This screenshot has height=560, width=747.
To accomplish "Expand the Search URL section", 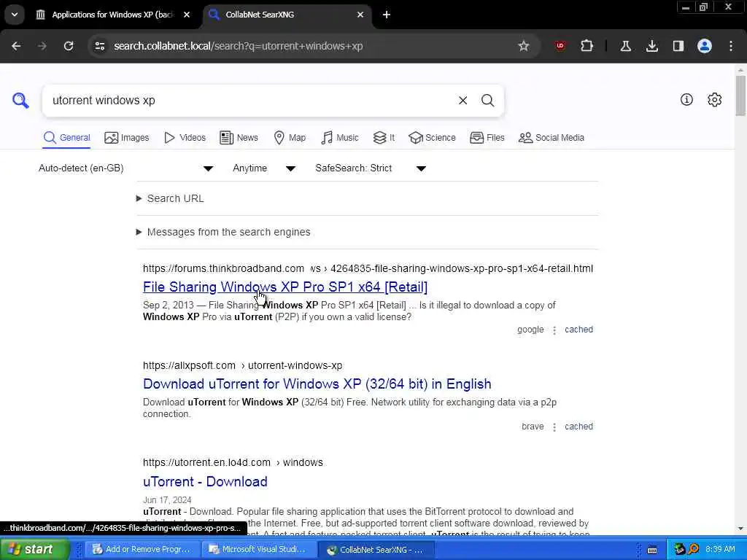I will 170,198.
